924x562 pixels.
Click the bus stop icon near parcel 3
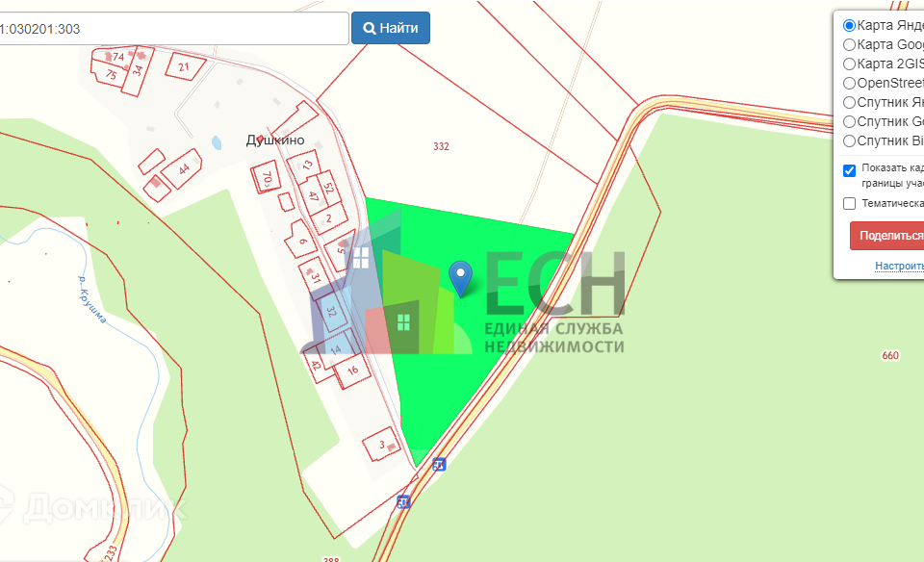(439, 464)
